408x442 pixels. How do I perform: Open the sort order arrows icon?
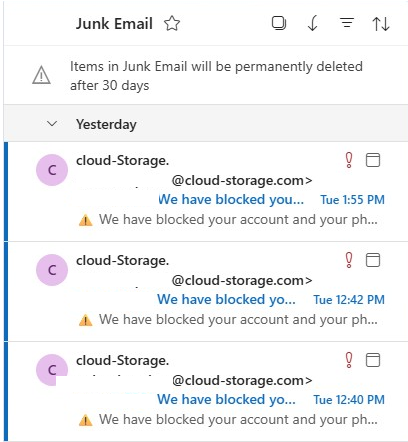click(381, 24)
